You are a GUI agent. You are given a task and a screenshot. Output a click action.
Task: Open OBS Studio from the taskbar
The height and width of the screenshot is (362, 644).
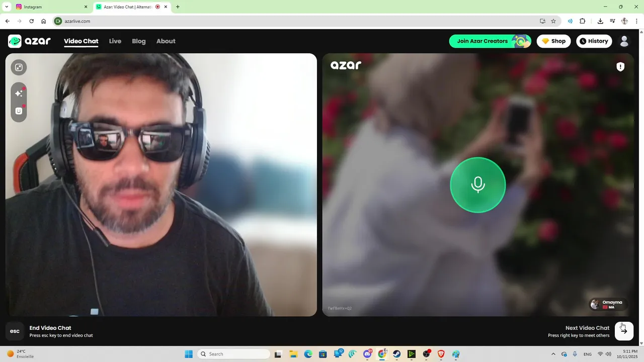427,354
